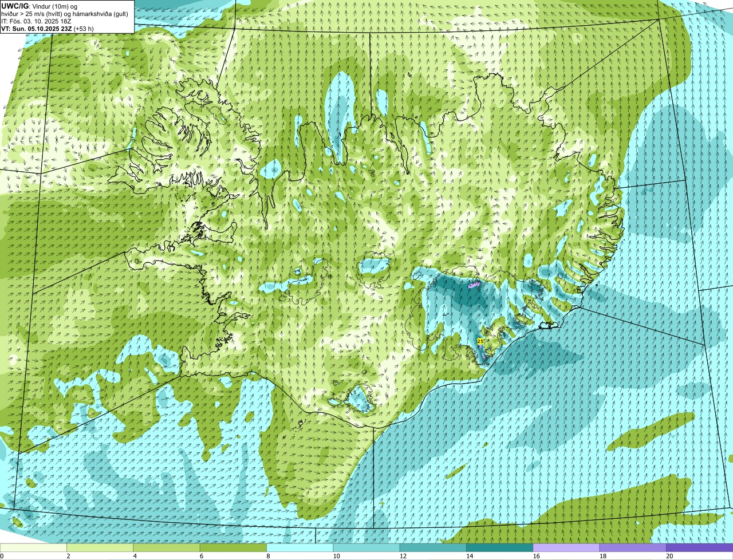Click the scale label '2'
Screen dimensions: 733x560
tap(68, 556)
